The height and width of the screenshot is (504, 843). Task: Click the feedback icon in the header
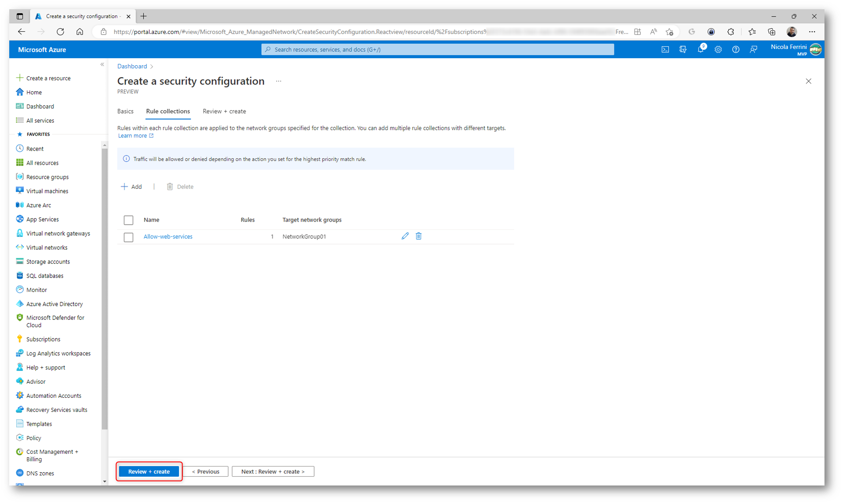753,49
